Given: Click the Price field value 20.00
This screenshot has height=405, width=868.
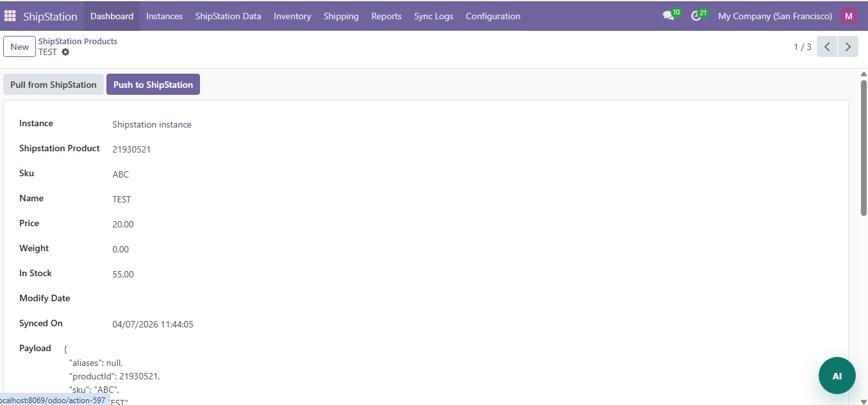Looking at the screenshot, I should (x=123, y=224).
